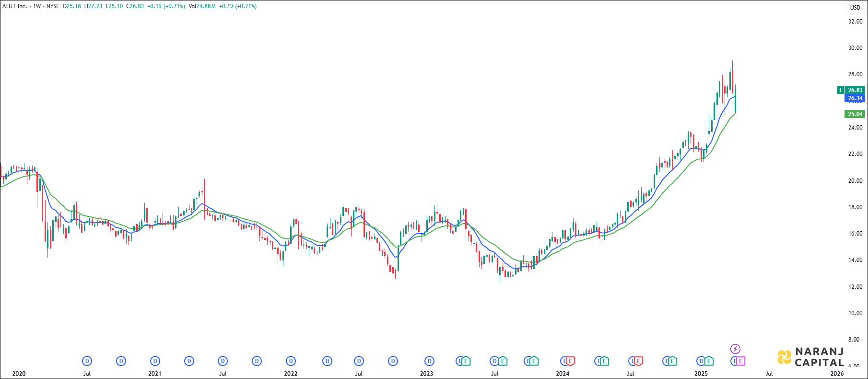Image resolution: width=868 pixels, height=379 pixels.
Task: Click the high value H27.23
Action: tap(93, 6)
